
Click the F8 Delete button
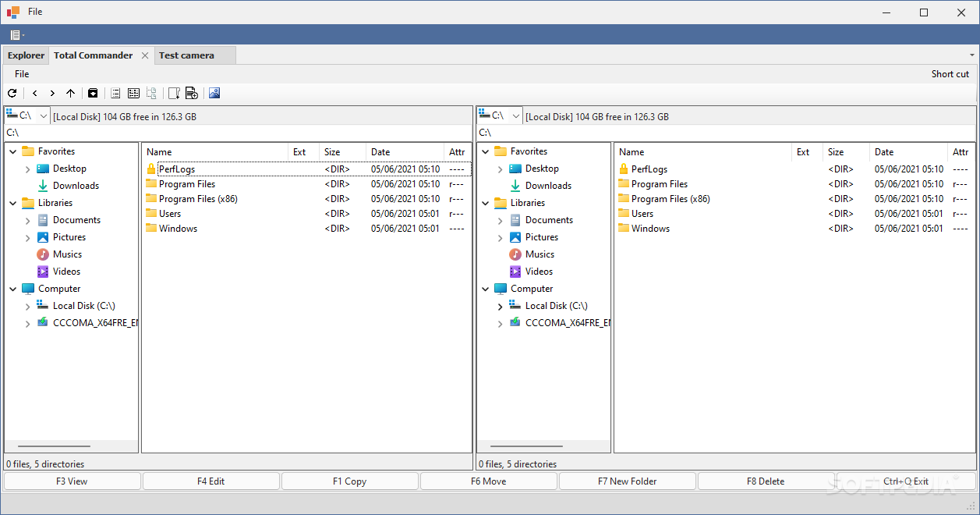click(766, 481)
